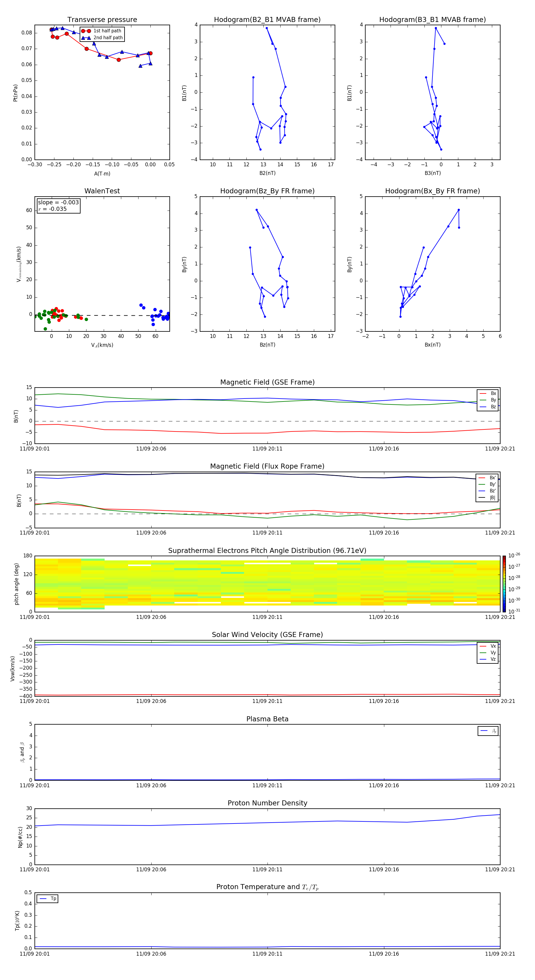Screen dimensions: 535x980
Task: Click the 'Proton Number Density' title
Action: point(267,803)
